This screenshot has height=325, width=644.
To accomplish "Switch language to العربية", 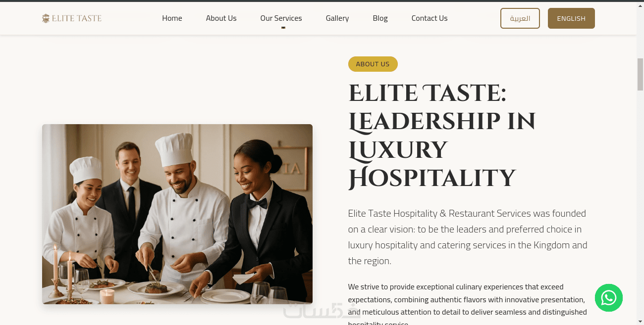I will [520, 18].
